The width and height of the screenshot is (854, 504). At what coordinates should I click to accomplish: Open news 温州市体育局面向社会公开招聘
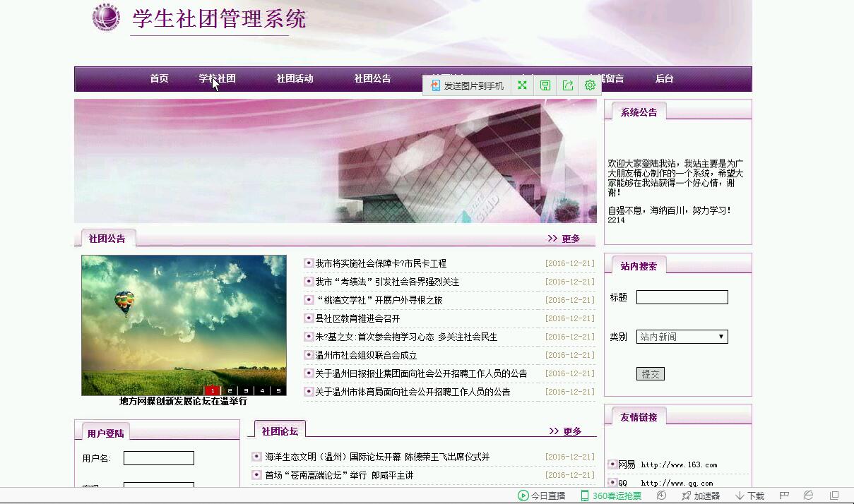413,392
